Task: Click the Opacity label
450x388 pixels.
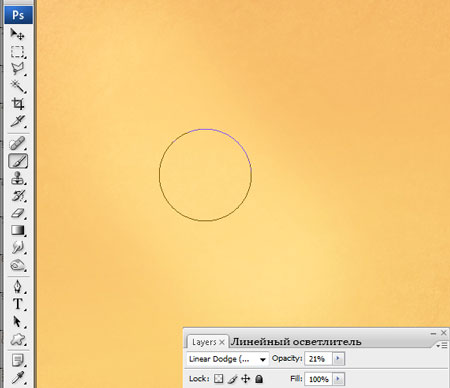Action: tap(287, 358)
